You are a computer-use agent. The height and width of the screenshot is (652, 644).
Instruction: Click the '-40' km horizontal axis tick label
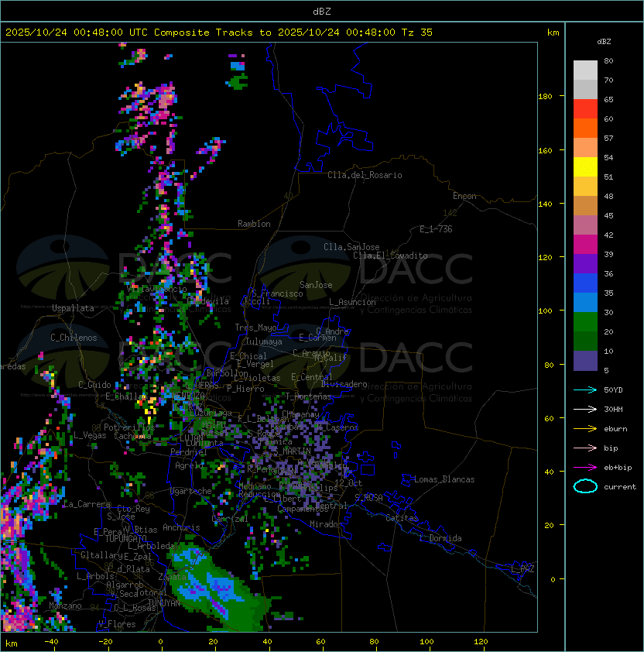51,642
